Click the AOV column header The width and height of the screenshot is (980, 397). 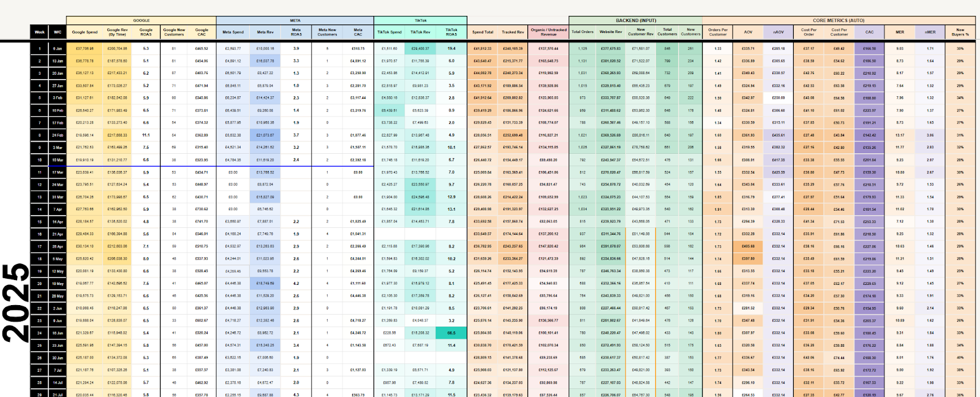coord(748,32)
